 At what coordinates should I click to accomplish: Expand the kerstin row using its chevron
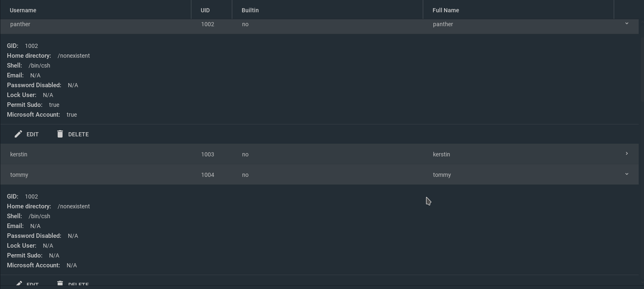pos(626,154)
